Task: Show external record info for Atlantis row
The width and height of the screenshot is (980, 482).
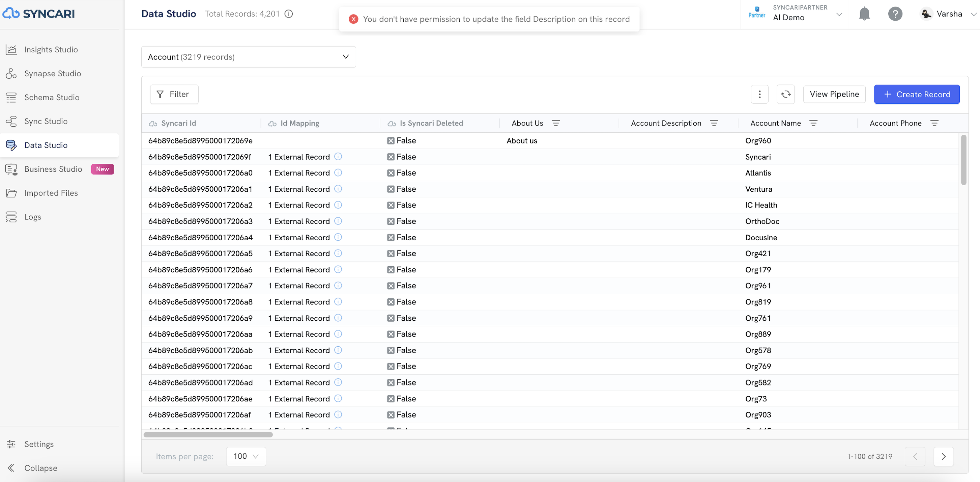Action: click(x=338, y=172)
